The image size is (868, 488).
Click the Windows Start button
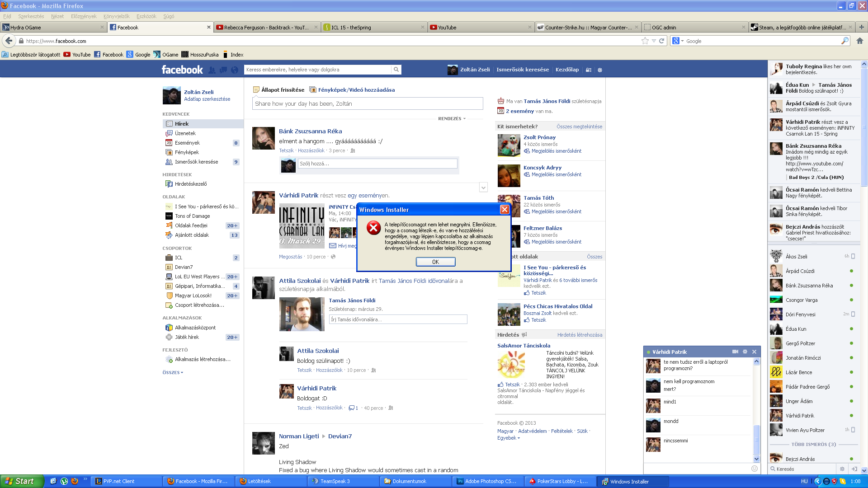coord(22,481)
